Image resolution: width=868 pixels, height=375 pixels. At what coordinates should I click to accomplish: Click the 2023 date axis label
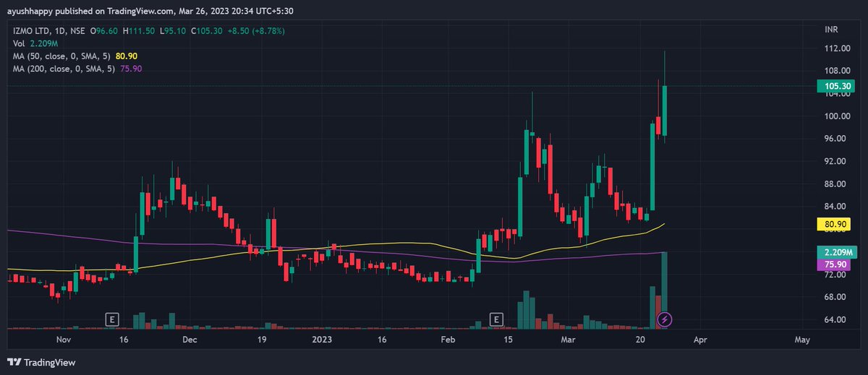321,339
